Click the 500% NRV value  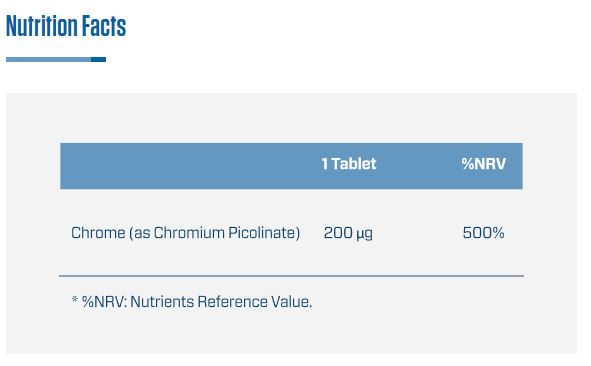[483, 233]
